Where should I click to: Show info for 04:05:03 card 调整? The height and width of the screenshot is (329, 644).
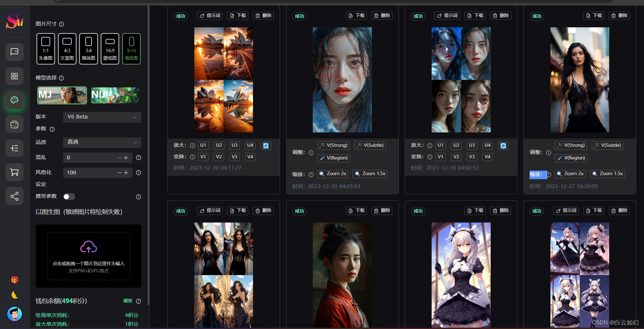pyautogui.click(x=311, y=153)
